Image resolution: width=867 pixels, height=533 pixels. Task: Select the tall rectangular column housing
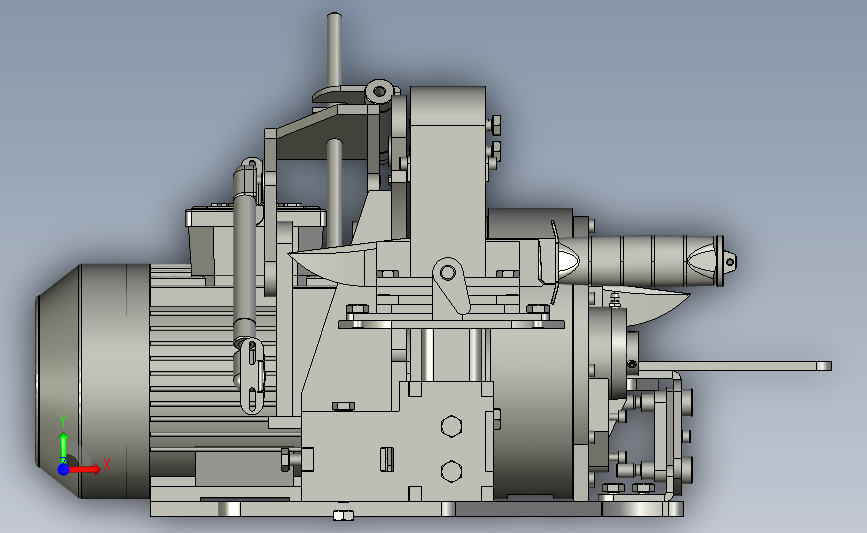pyautogui.click(x=448, y=180)
